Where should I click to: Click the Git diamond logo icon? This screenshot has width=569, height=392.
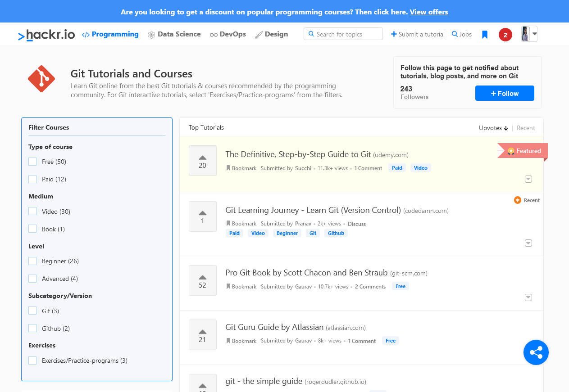point(41,79)
